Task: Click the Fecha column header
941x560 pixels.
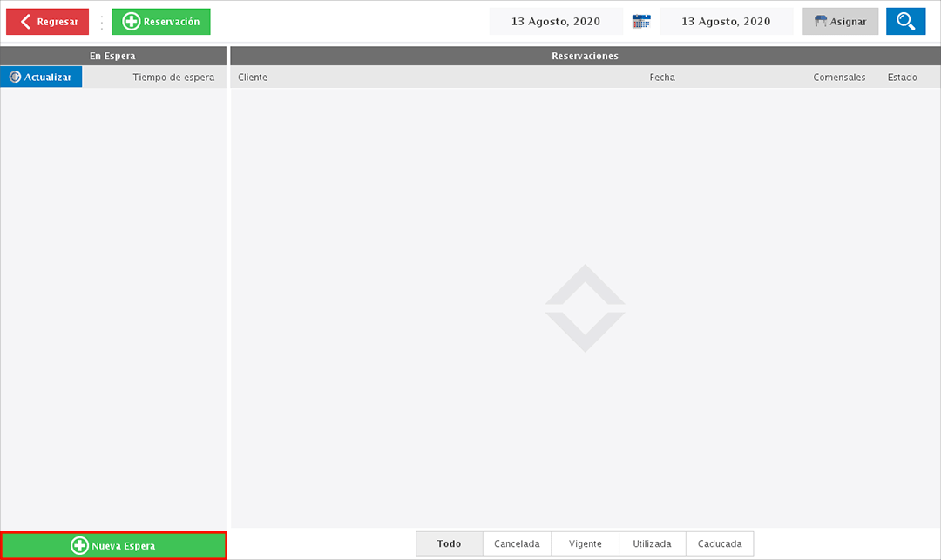Action: pos(662,77)
